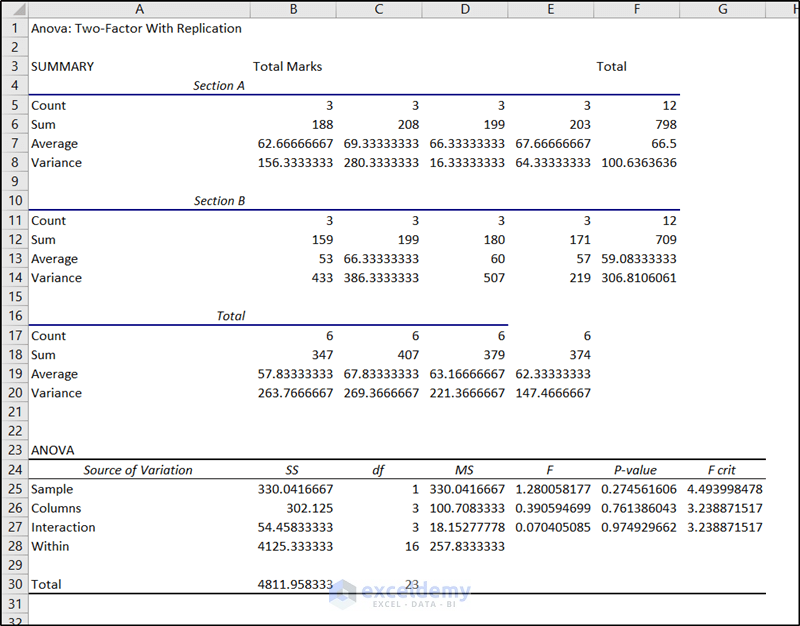800x626 pixels.
Task: Click the Total variance 147.4666667
Action: [x=553, y=393]
